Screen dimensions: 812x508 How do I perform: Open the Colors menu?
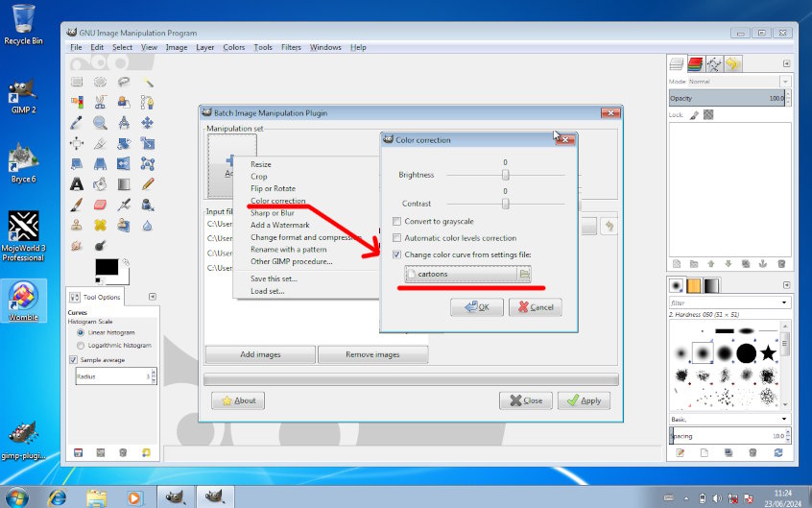click(234, 47)
